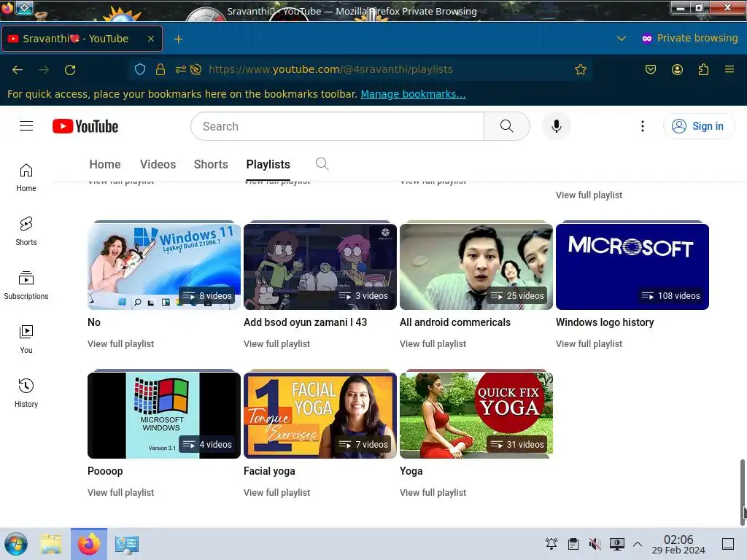747x560 pixels.
Task: View full playlist under Yoga
Action: tap(433, 492)
